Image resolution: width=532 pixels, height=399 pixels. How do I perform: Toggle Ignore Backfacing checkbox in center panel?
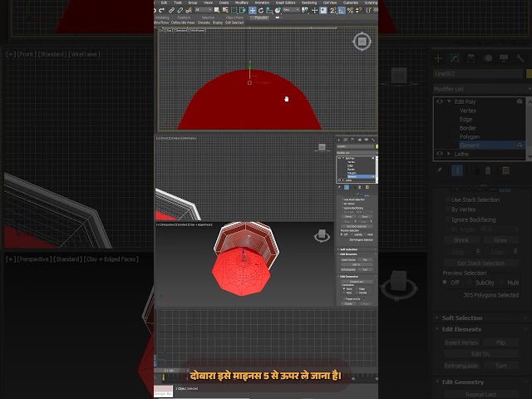342,208
